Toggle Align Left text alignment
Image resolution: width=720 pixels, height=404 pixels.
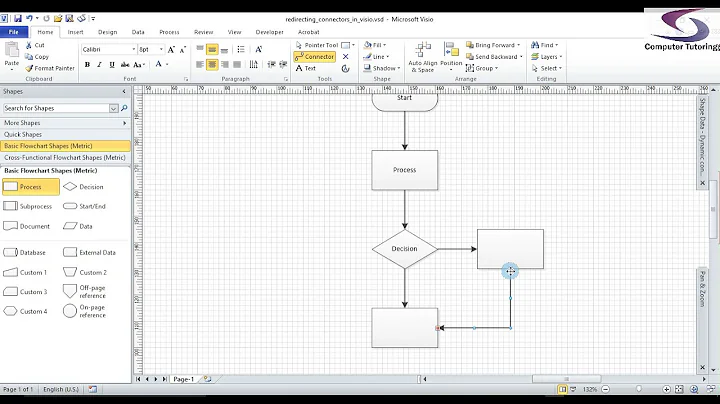tap(200, 65)
